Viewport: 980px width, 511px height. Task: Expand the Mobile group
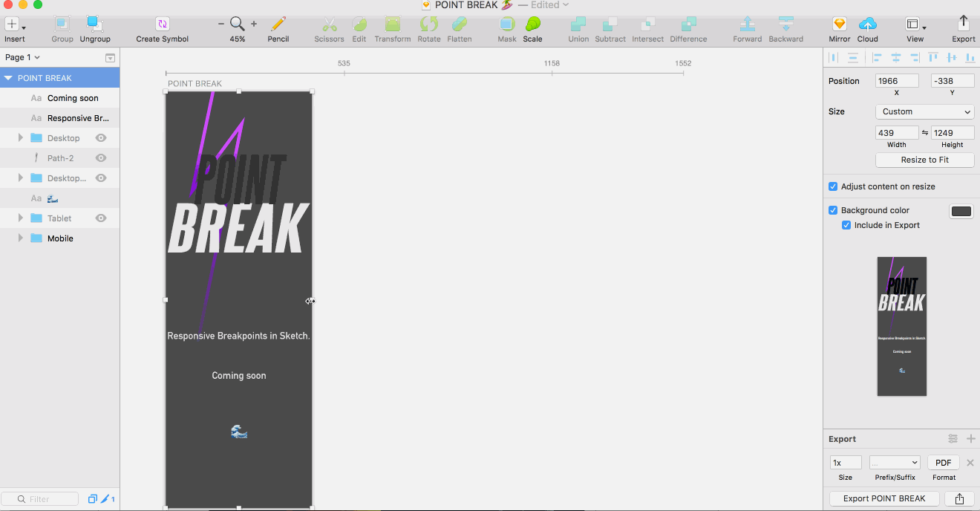pos(21,238)
